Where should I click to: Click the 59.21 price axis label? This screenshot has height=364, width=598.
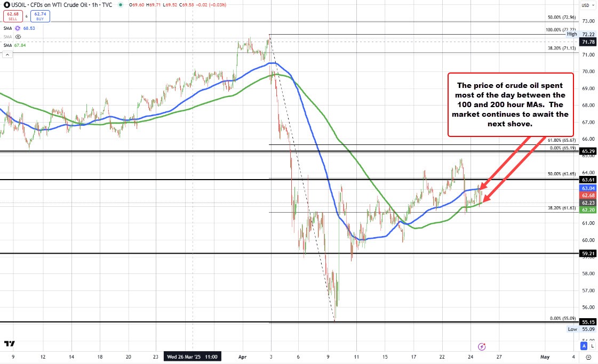(588, 254)
